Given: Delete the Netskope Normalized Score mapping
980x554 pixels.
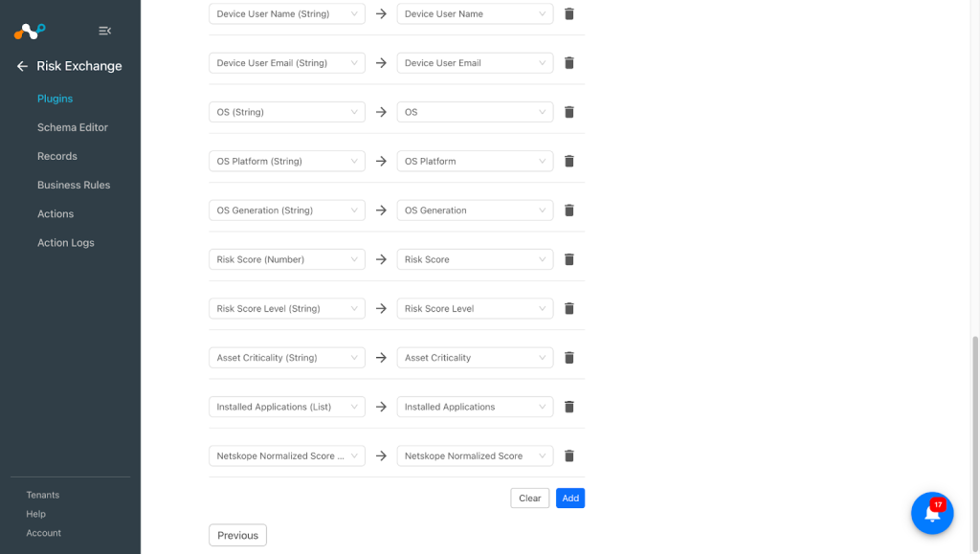Looking at the screenshot, I should coord(568,456).
